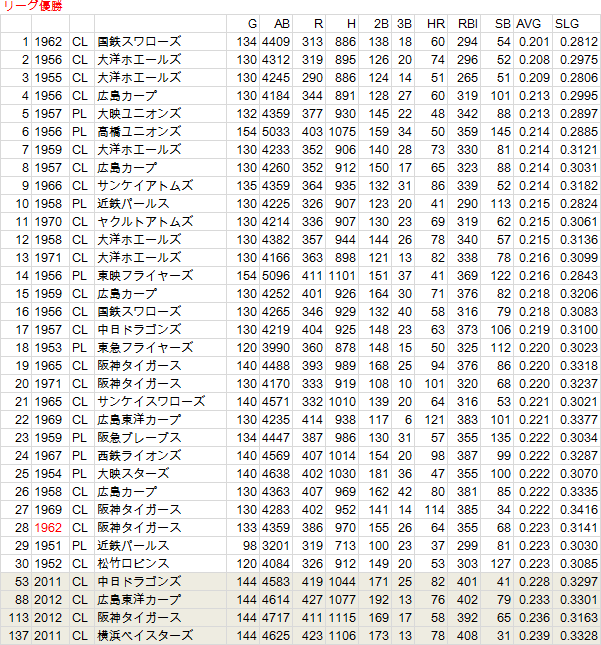Click rank number 137

19,636
